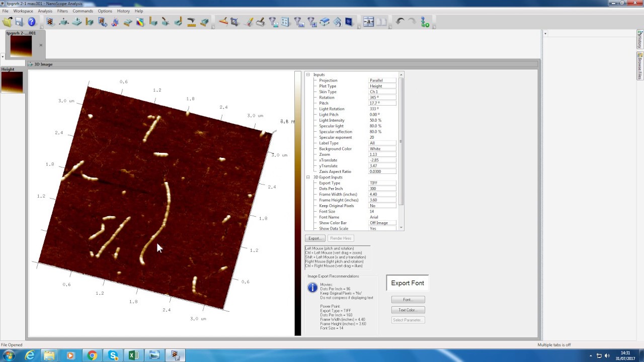Open the Projection Parallel dropdown
This screenshot has width=644, height=362.
382,80
